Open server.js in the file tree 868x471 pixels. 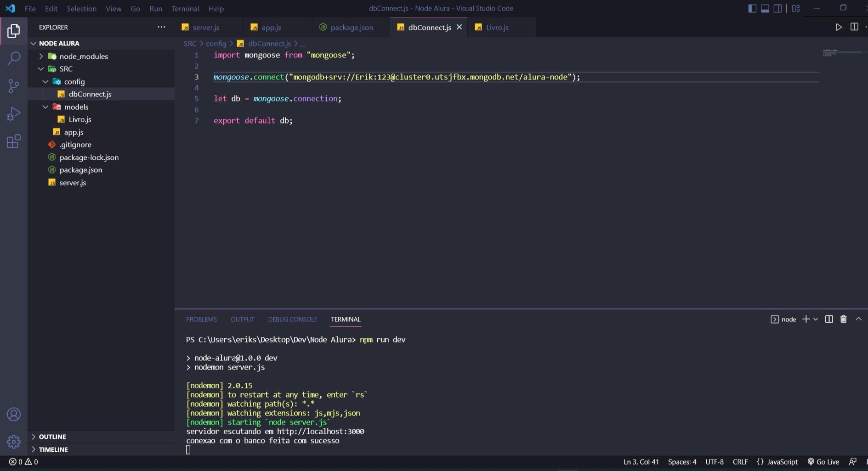[101, 183]
